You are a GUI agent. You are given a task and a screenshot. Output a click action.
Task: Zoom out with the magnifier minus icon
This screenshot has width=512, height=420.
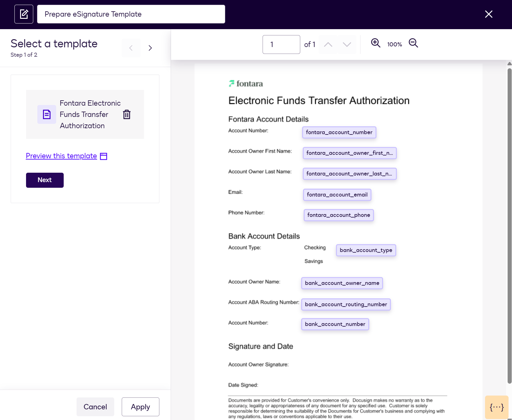(413, 43)
